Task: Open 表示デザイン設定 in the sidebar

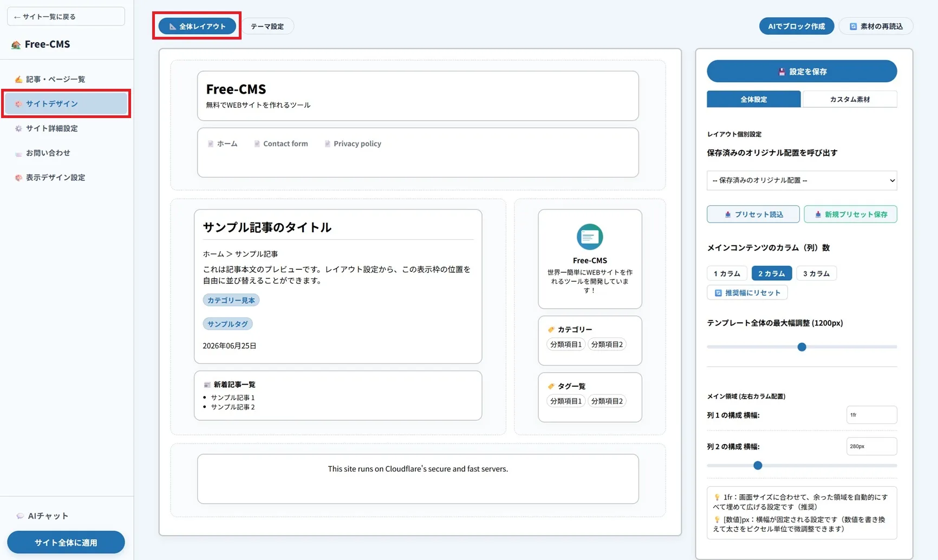Action: (66, 178)
